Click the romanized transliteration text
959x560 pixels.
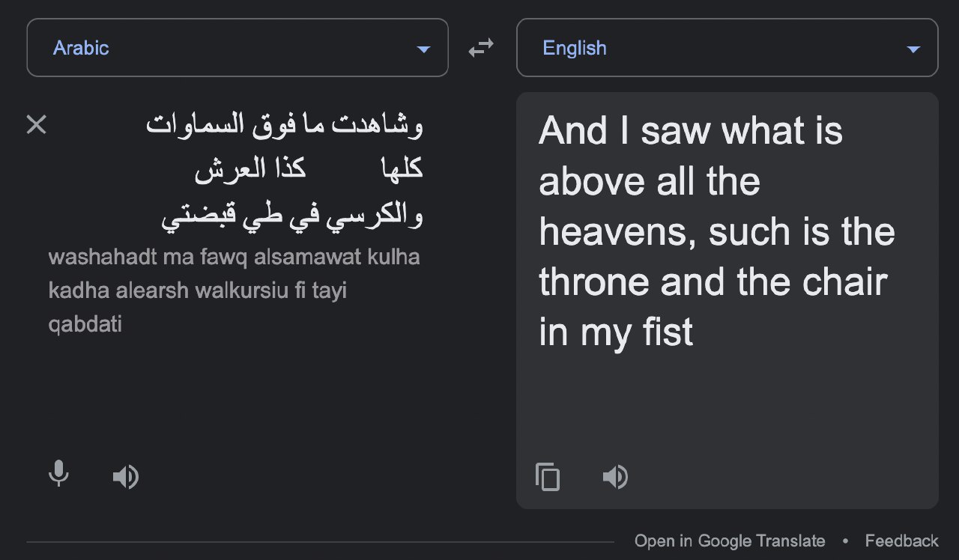tap(234, 290)
